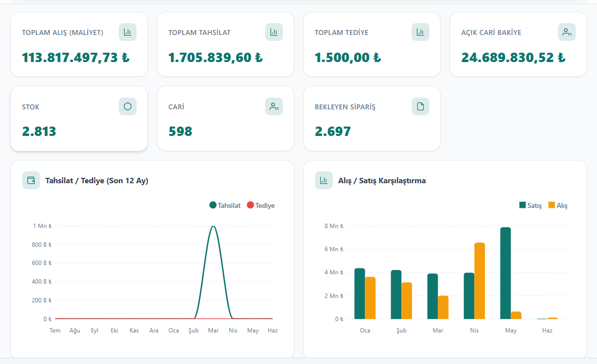Toggle the Alış series in the bar legend
The height and width of the screenshot is (364, 597).
[558, 205]
